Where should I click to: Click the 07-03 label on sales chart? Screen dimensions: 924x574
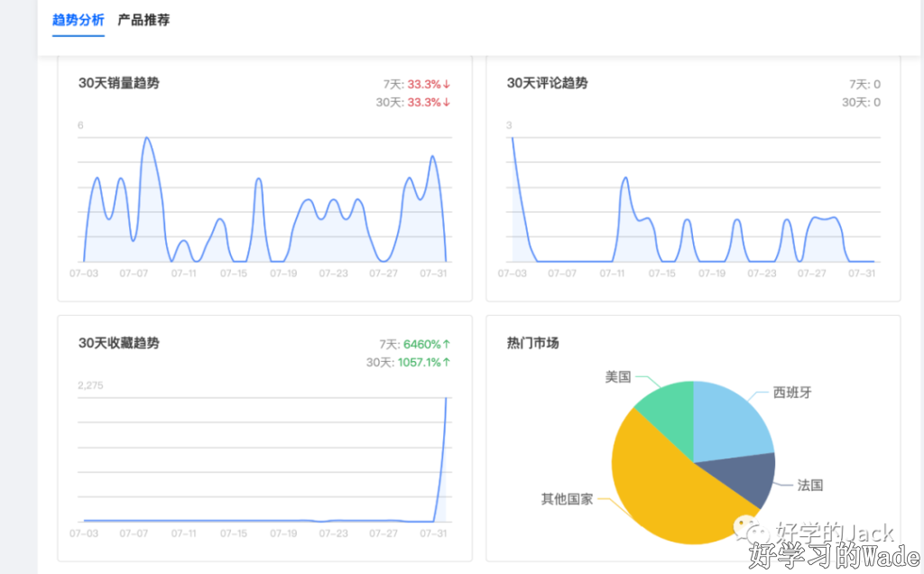[84, 273]
